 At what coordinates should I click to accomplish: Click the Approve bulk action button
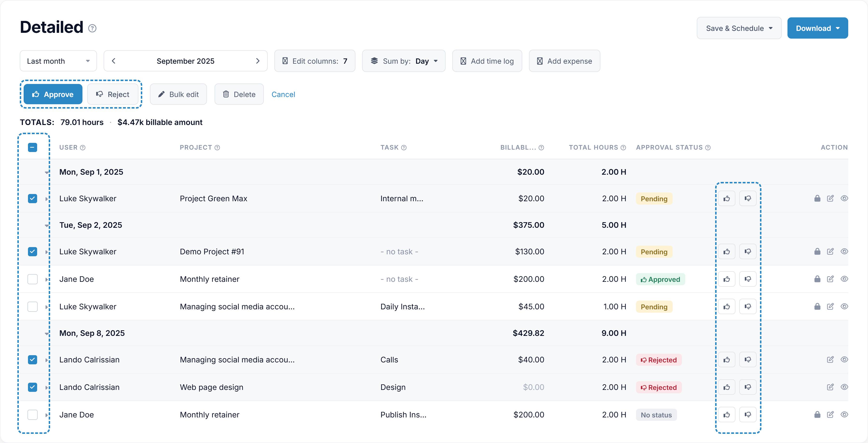[x=53, y=94]
